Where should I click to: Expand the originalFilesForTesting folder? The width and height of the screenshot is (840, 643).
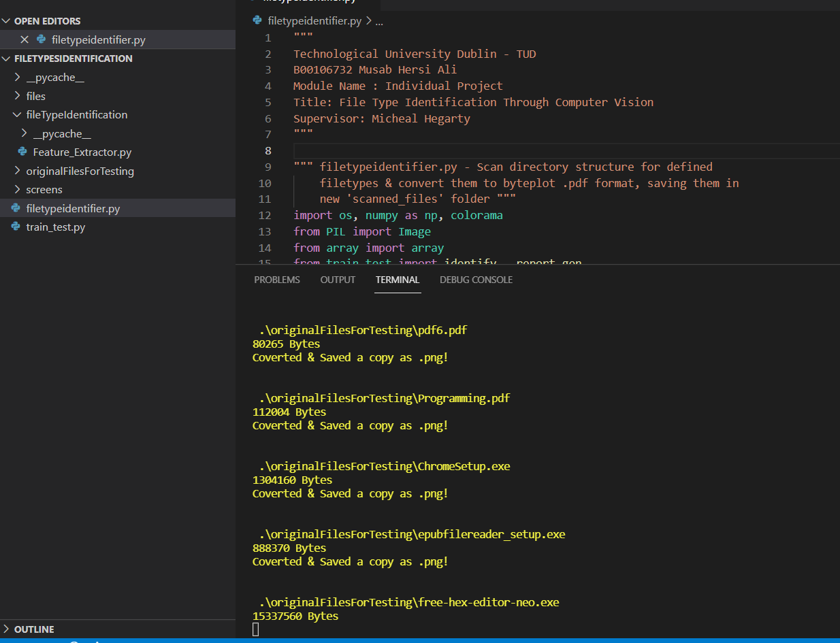tap(16, 171)
